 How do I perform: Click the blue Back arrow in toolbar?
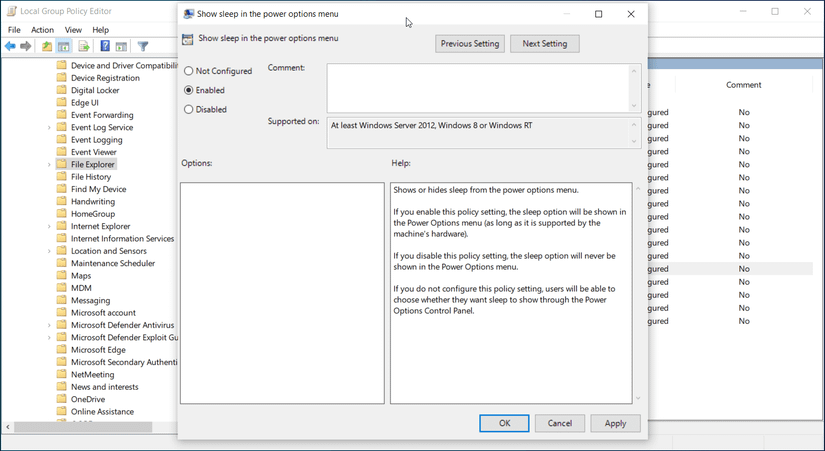(x=10, y=46)
